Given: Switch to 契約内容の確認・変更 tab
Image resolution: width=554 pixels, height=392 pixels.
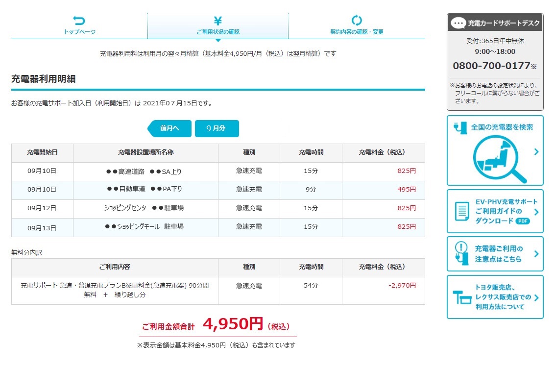Looking at the screenshot, I should tap(357, 26).
